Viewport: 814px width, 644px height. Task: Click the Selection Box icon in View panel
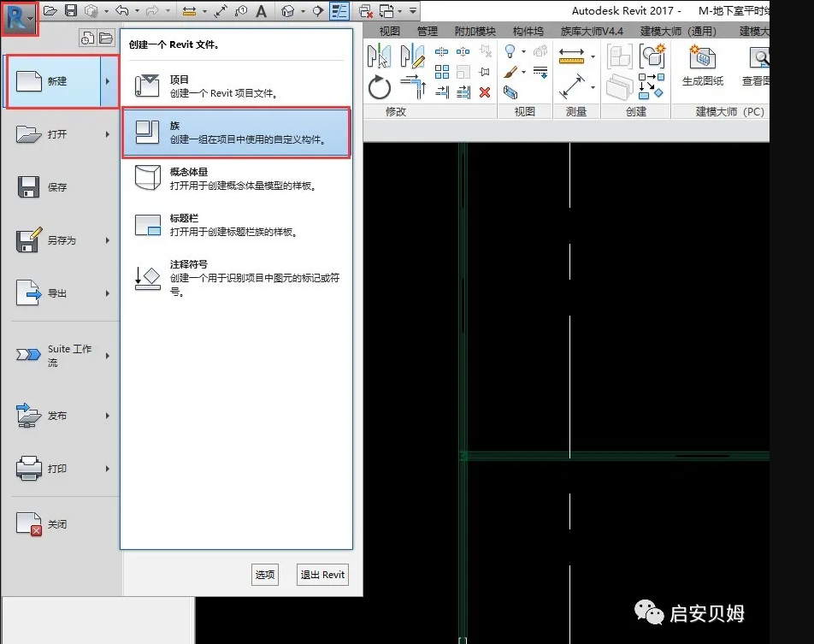tap(510, 92)
